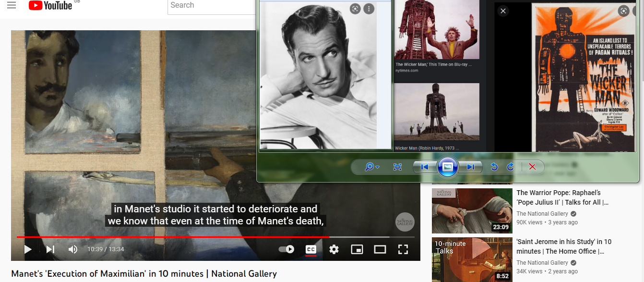Click the 10:39 / 13:34 time display
This screenshot has width=644, height=282.
pyautogui.click(x=106, y=249)
